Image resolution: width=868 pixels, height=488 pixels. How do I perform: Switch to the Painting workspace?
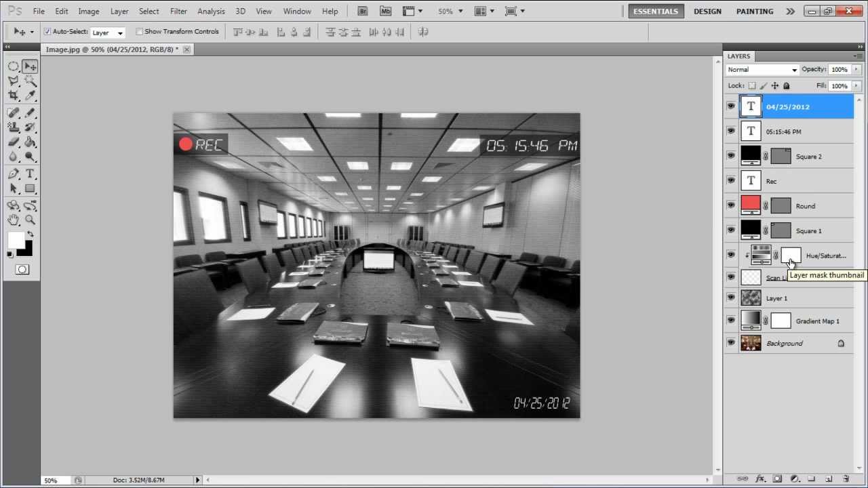coord(755,12)
